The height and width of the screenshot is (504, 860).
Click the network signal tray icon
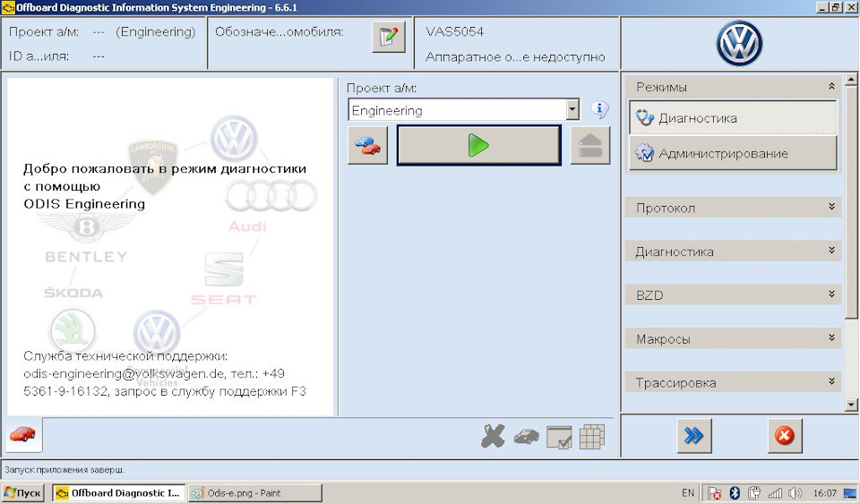pos(775,493)
